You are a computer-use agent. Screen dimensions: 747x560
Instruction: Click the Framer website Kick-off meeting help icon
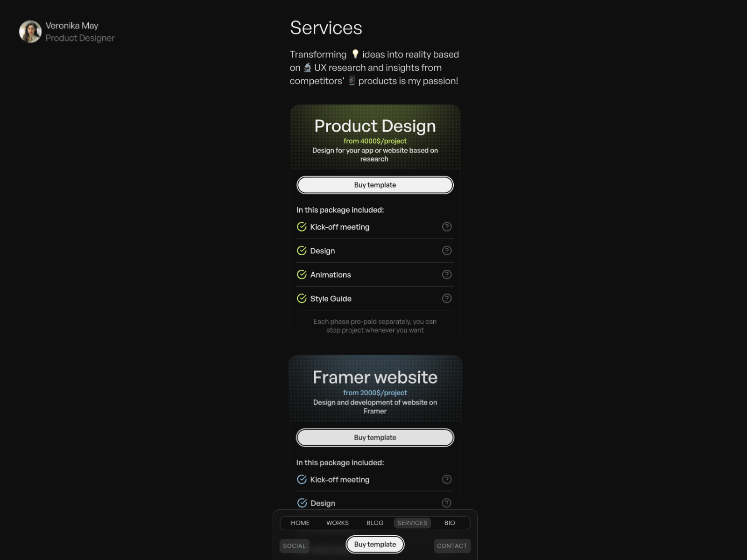[447, 479]
